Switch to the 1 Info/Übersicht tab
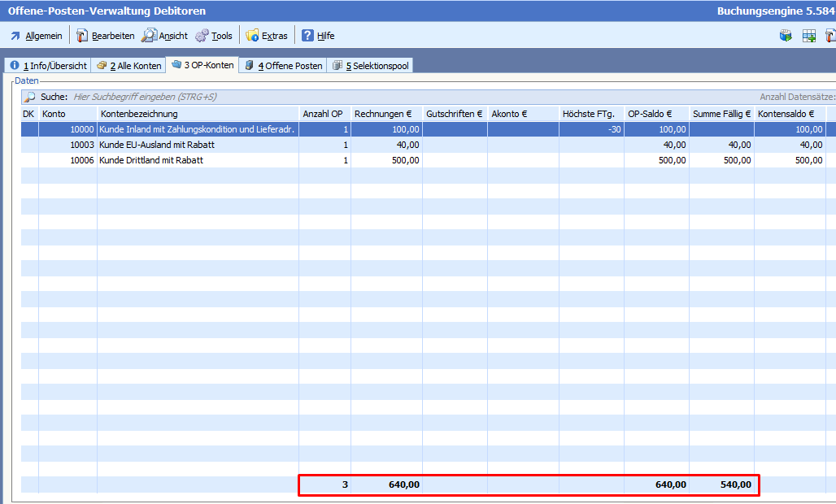Screen dimensions: 836x504 coord(48,66)
